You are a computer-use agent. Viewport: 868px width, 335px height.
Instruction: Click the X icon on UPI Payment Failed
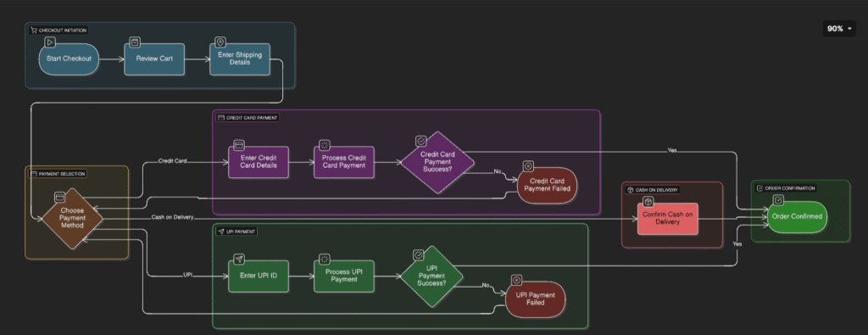coord(516,280)
